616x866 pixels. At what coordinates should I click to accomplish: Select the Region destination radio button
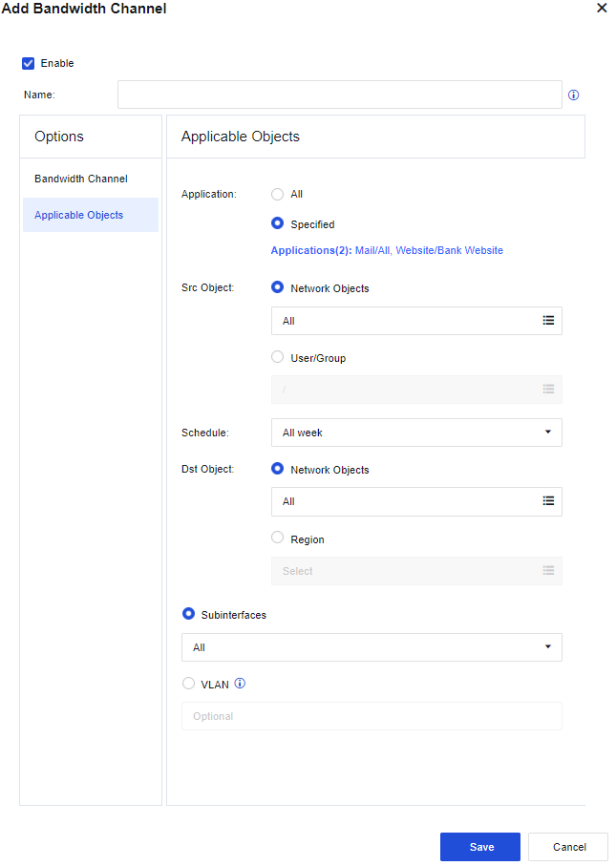pos(278,539)
